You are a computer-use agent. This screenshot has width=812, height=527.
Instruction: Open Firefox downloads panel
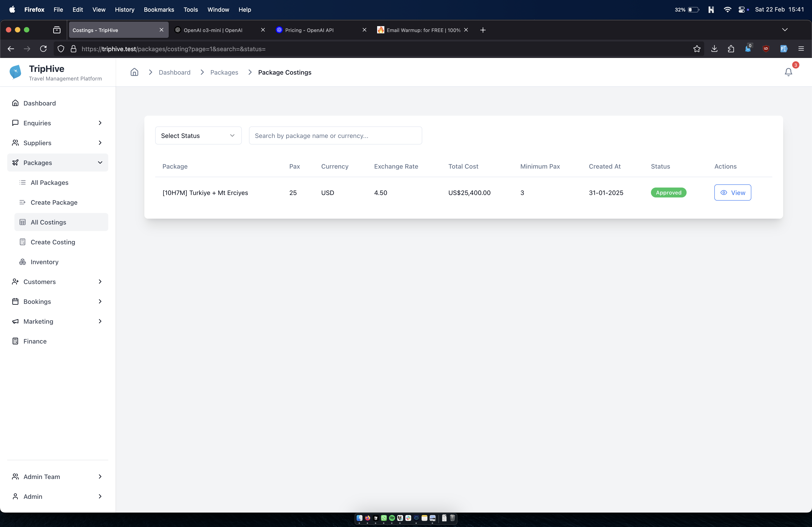coord(714,49)
